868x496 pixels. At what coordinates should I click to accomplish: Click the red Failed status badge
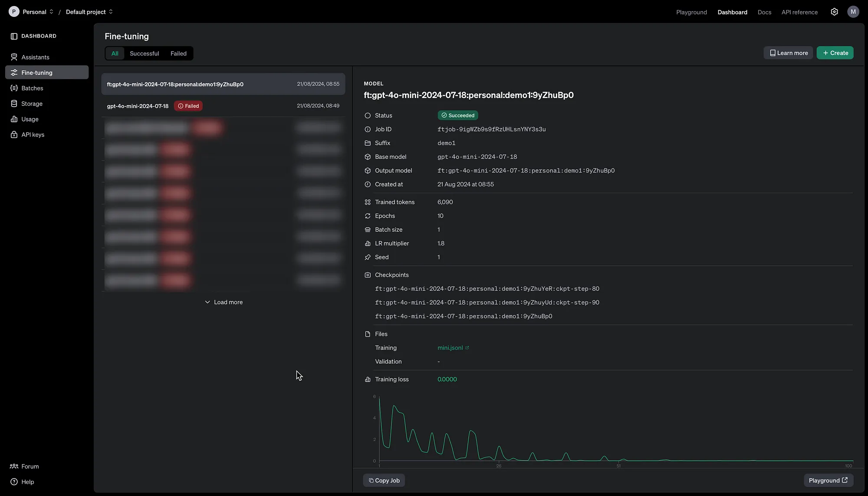[188, 106]
